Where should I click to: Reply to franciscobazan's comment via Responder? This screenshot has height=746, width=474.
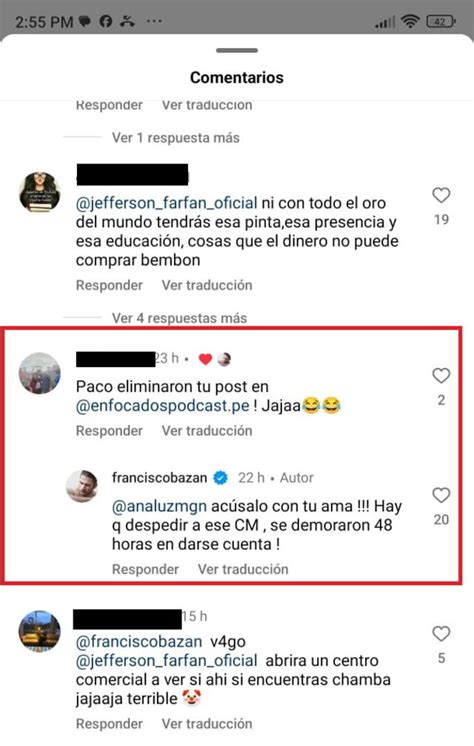pos(145,569)
